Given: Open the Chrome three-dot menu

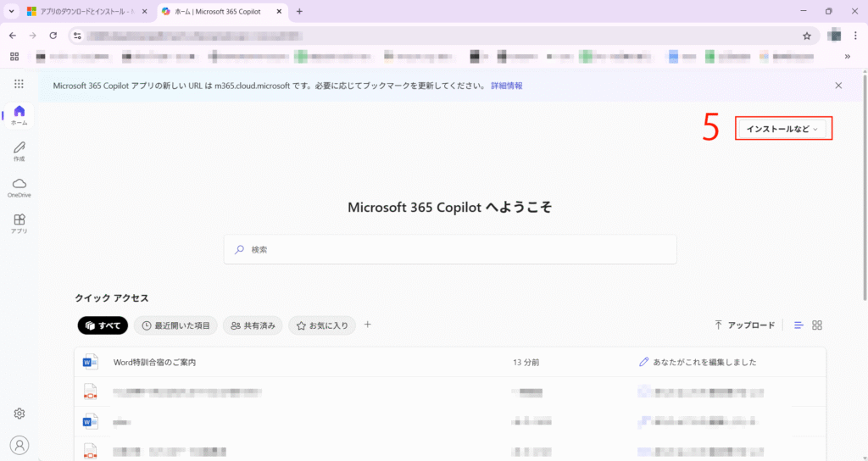Looking at the screenshot, I should (855, 36).
